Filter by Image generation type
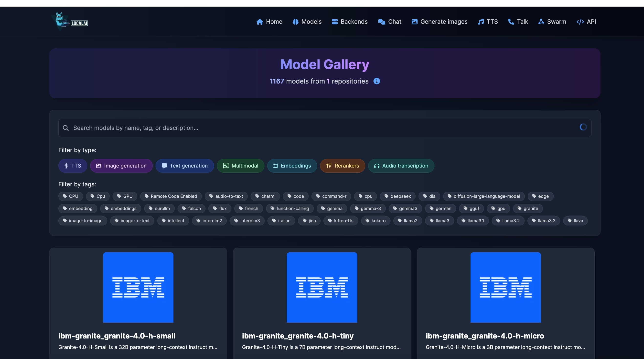The height and width of the screenshot is (359, 644). tap(121, 166)
